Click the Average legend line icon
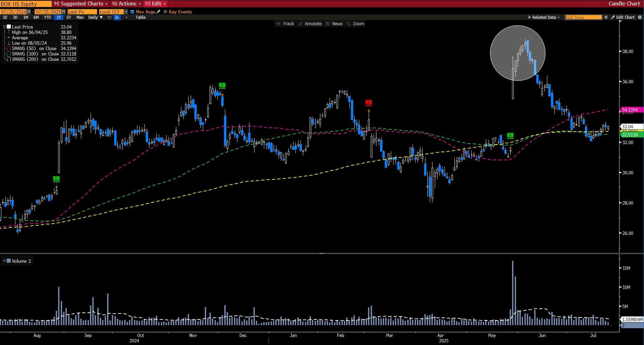The width and height of the screenshot is (644, 345). coord(9,38)
